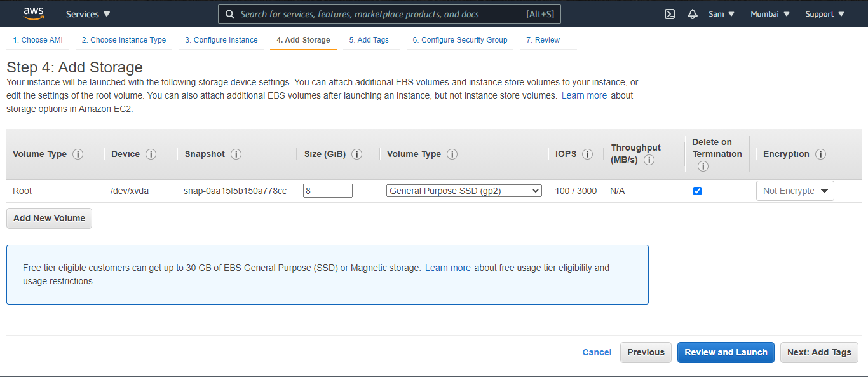868x377 pixels.
Task: Click the search magnifier icon
Action: coord(229,13)
